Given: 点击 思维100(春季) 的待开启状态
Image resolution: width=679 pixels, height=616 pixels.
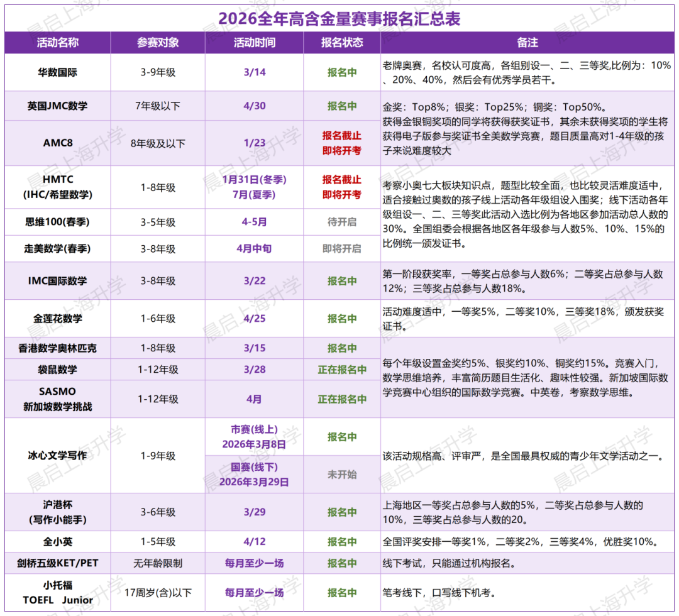Looking at the screenshot, I should [x=341, y=222].
